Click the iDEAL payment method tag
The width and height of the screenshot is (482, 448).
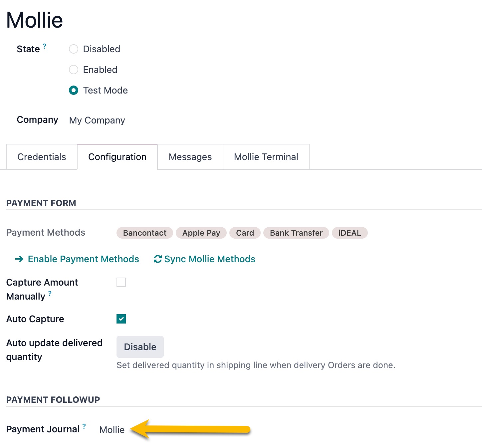click(350, 233)
